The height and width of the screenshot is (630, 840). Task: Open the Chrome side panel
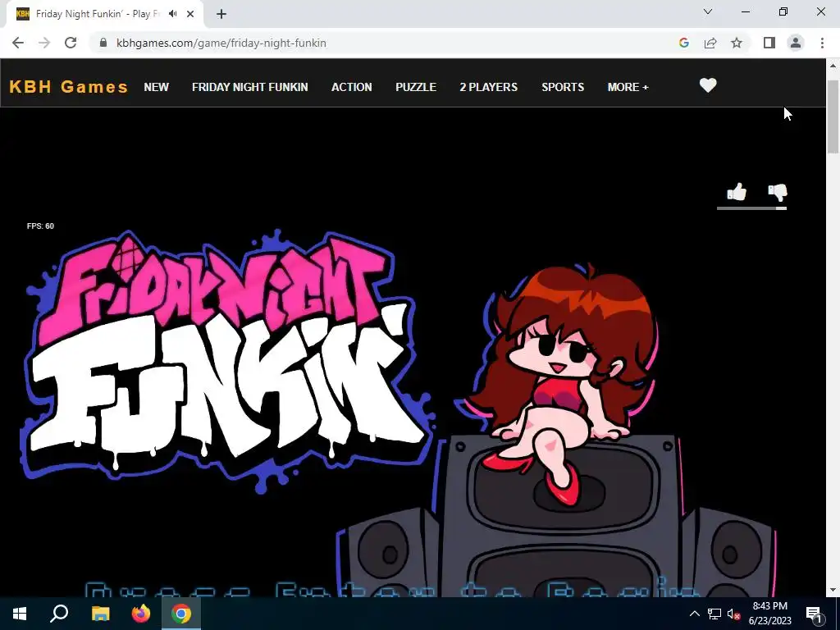[x=769, y=43]
